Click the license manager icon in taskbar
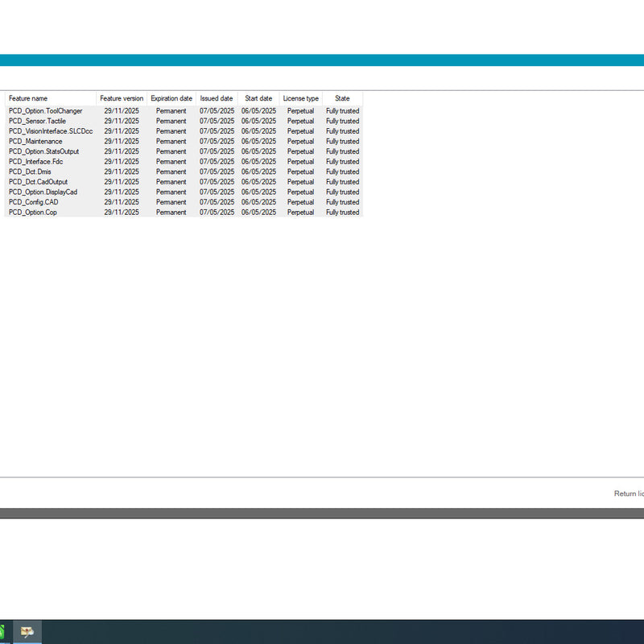The image size is (644, 644). pyautogui.click(x=28, y=632)
